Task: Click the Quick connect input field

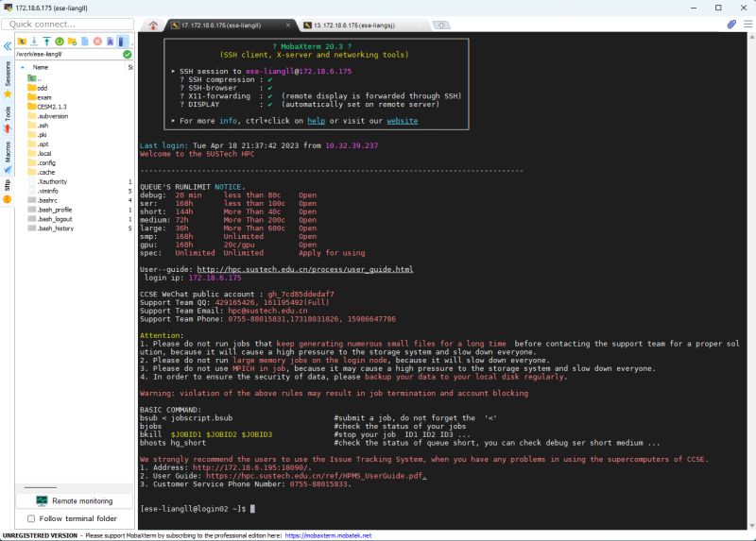Action: [67, 25]
